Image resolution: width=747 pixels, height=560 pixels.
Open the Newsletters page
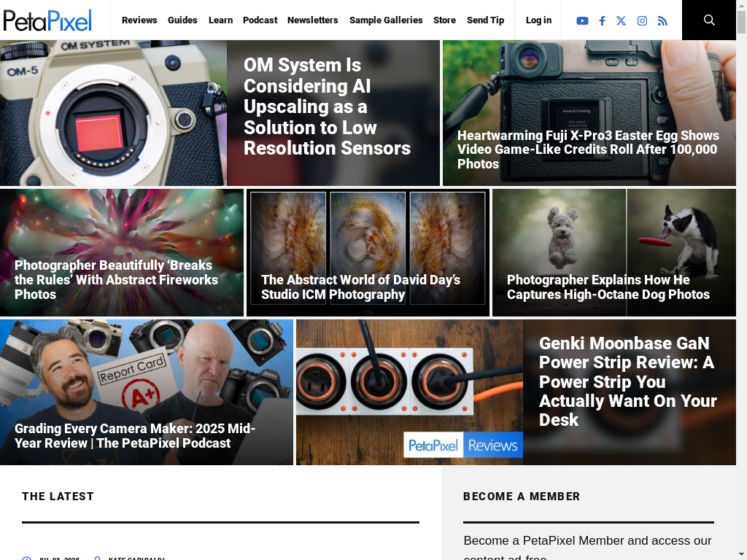click(312, 20)
